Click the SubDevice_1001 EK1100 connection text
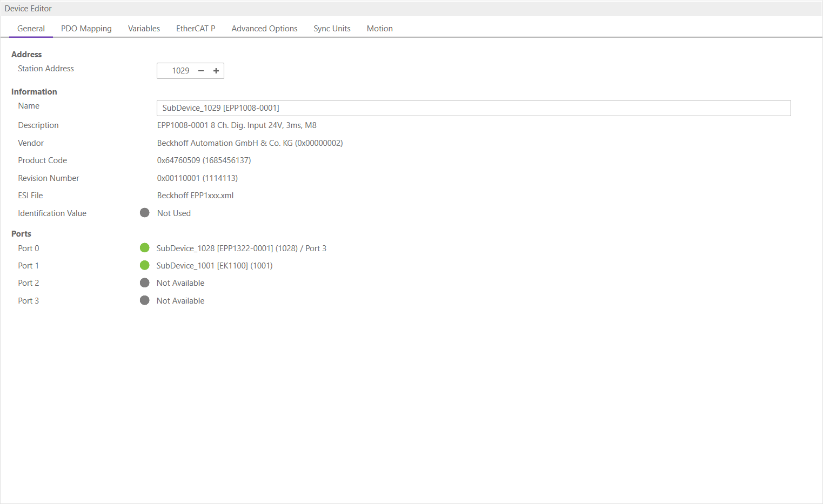This screenshot has height=504, width=823. click(x=214, y=266)
